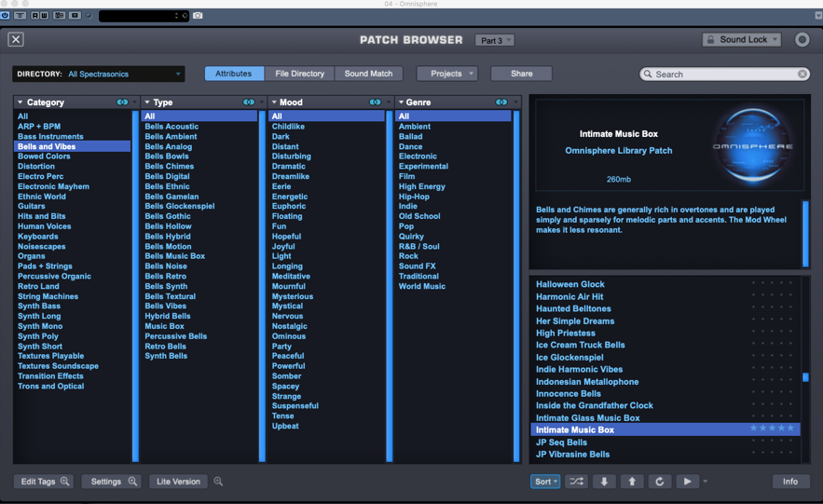
Task: Select the Ice Glockenspiel patch
Action: coord(569,357)
